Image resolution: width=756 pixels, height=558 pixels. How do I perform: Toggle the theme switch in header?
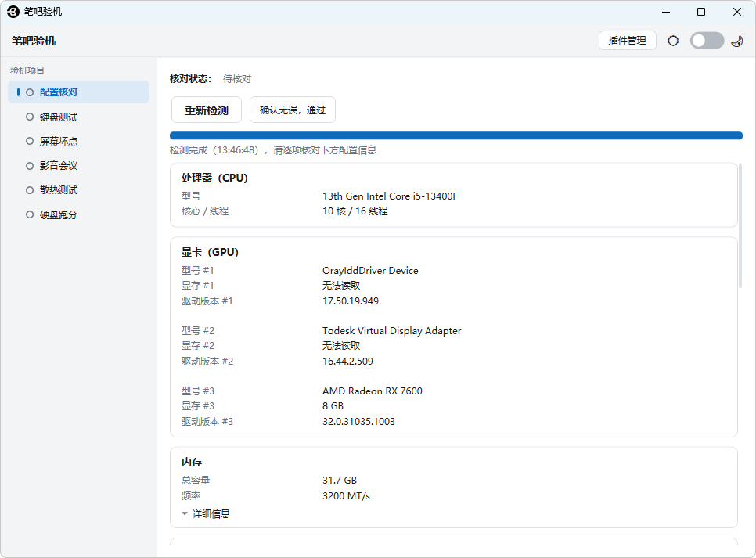(x=707, y=41)
